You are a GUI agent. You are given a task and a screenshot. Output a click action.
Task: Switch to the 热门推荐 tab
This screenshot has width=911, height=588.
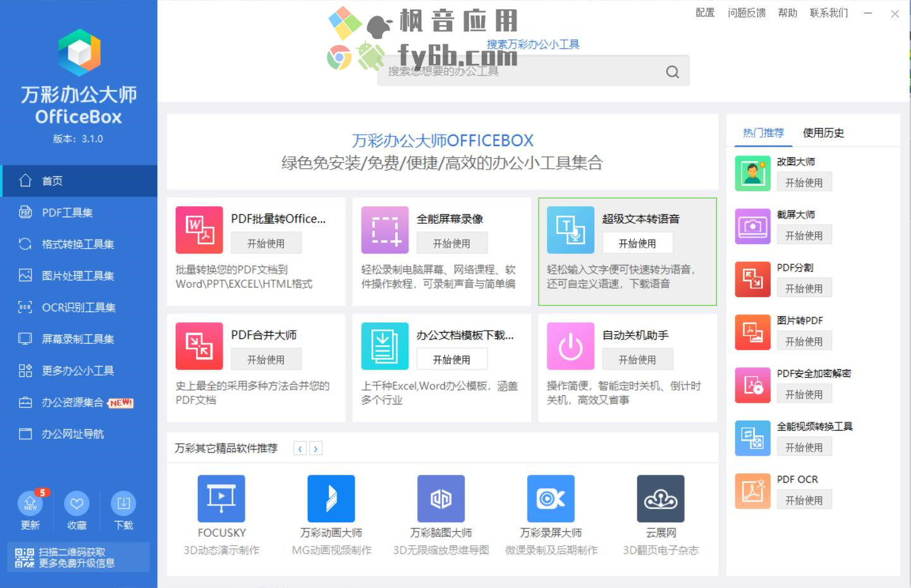763,133
